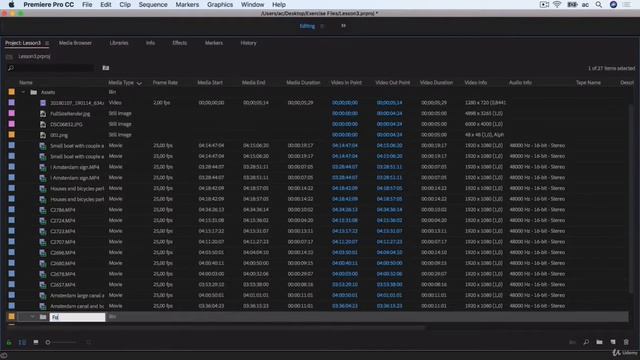Sort by Frame Rate column header
Screen dimensions: 640x360
click(165, 82)
